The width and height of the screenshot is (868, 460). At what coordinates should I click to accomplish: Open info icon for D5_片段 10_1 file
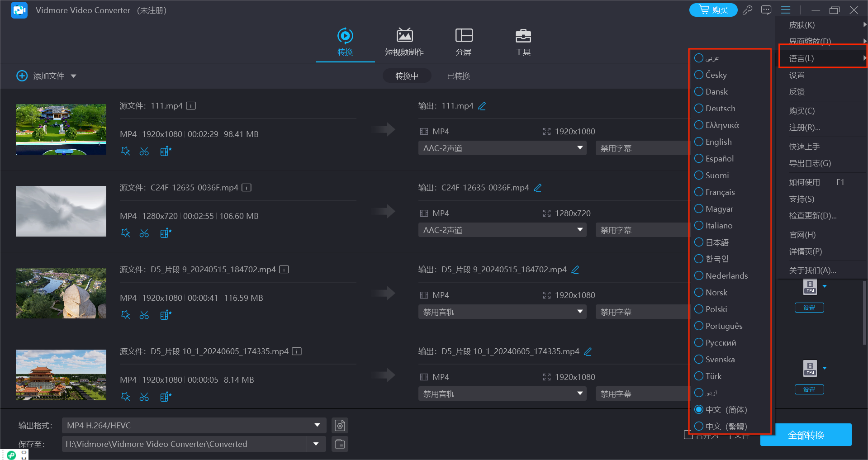pos(297,351)
